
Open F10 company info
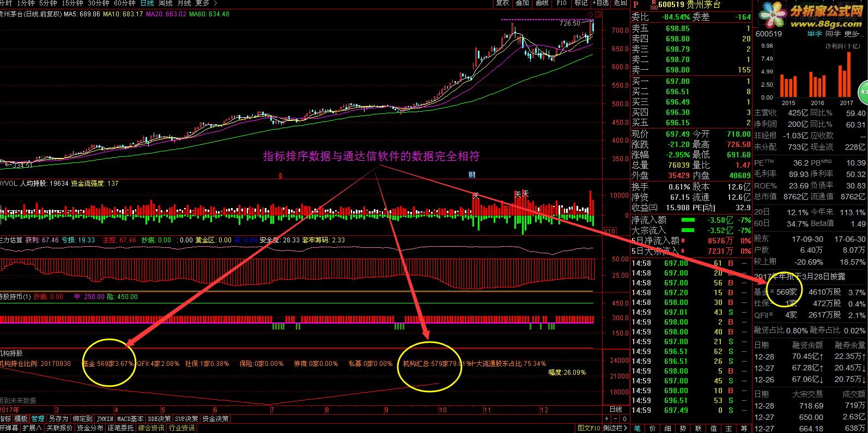[x=561, y=3]
